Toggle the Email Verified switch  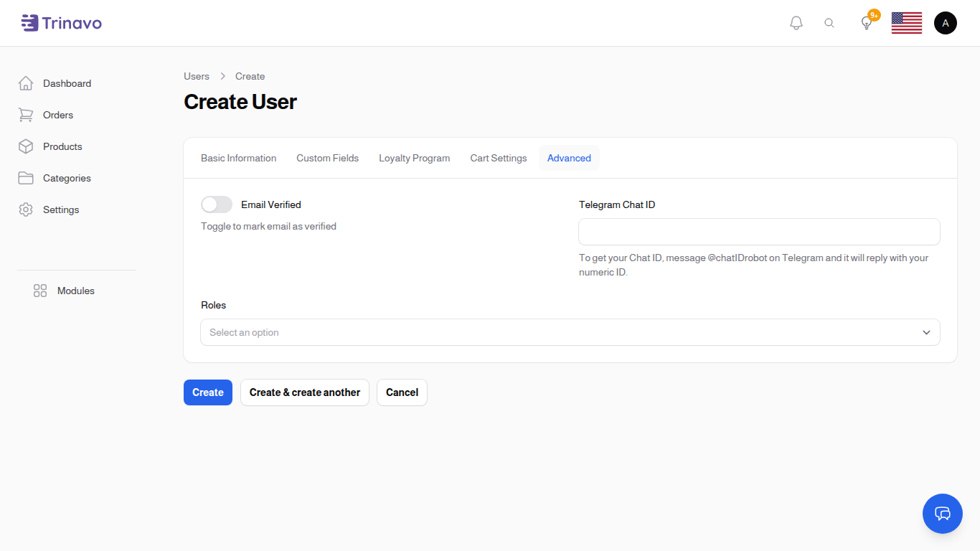[217, 204]
